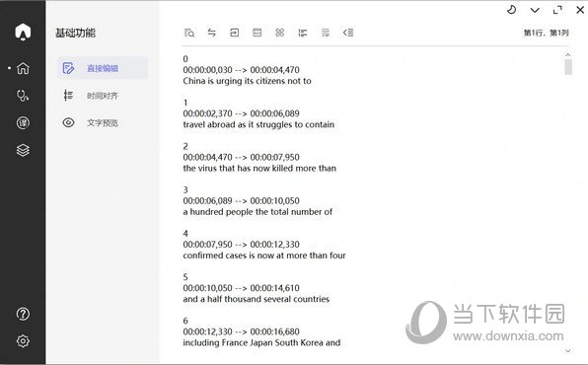The width and height of the screenshot is (588, 365).
Task: Click the line 'travel abroad as it struggles to contain'
Action: pyautogui.click(x=258, y=124)
